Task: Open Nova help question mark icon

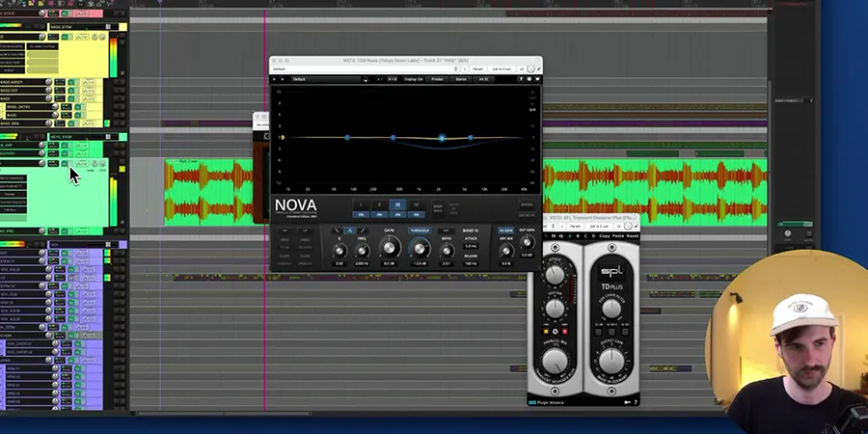Action: click(521, 79)
